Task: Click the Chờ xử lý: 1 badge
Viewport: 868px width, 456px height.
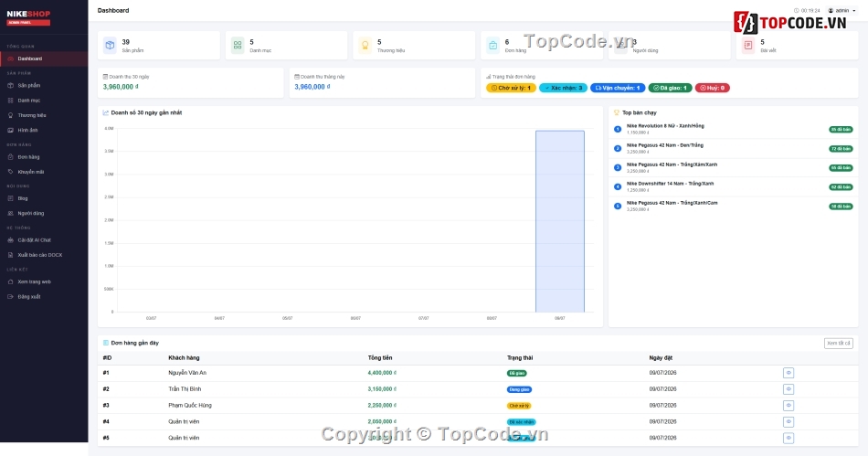Action: click(x=511, y=88)
